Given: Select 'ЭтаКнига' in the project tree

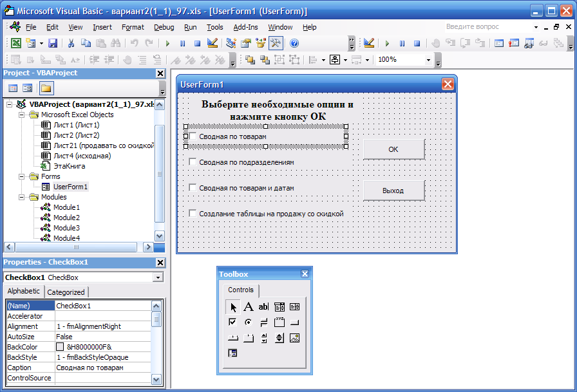Looking at the screenshot, I should [x=69, y=166].
